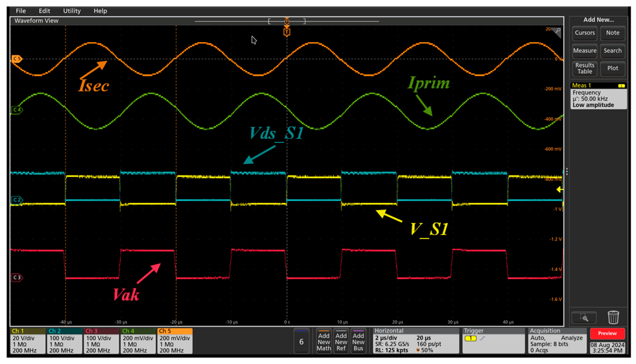Toggle the Ch 1 channel badge
The height and width of the screenshot is (364, 636).
28,341
